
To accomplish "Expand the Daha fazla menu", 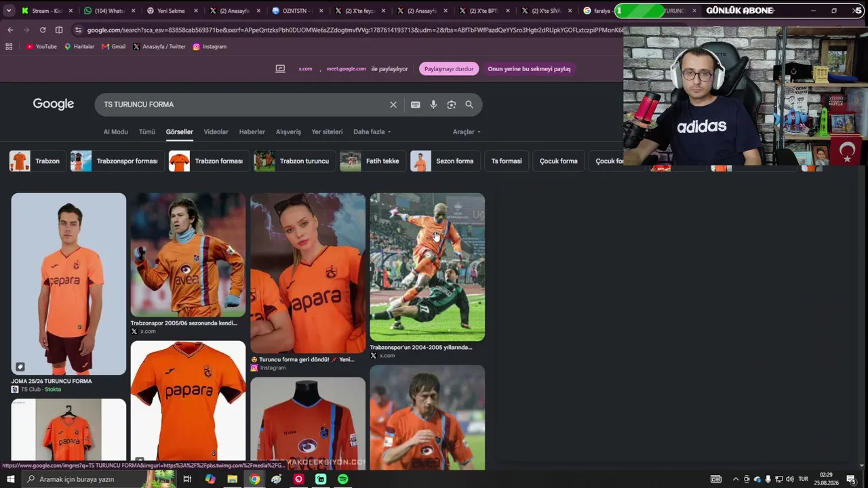I will point(372,131).
